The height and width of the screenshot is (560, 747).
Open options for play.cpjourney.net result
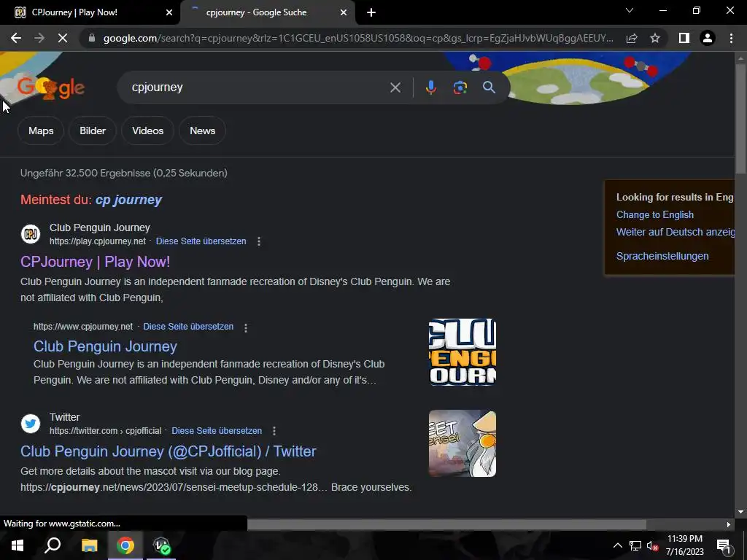[x=259, y=241]
